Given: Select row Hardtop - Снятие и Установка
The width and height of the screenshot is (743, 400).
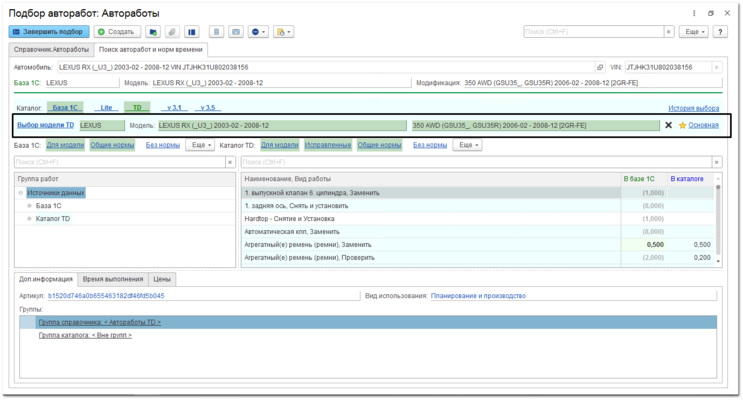Looking at the screenshot, I should [478, 218].
